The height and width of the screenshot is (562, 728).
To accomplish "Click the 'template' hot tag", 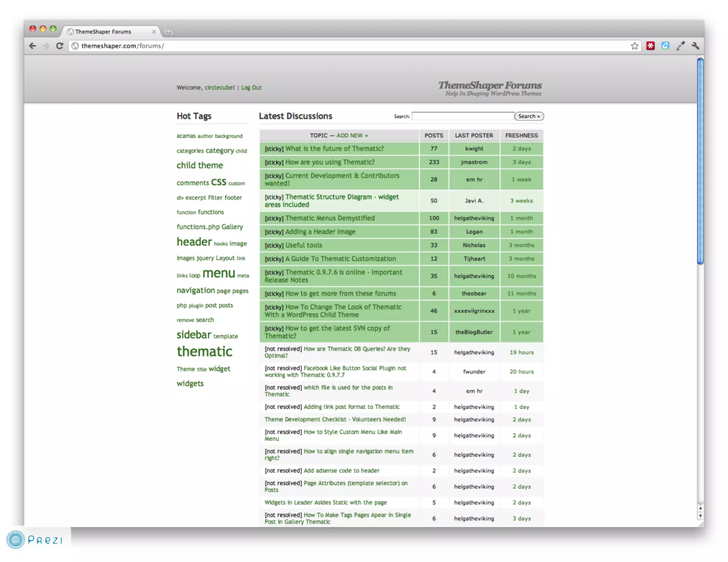I will click(x=226, y=336).
